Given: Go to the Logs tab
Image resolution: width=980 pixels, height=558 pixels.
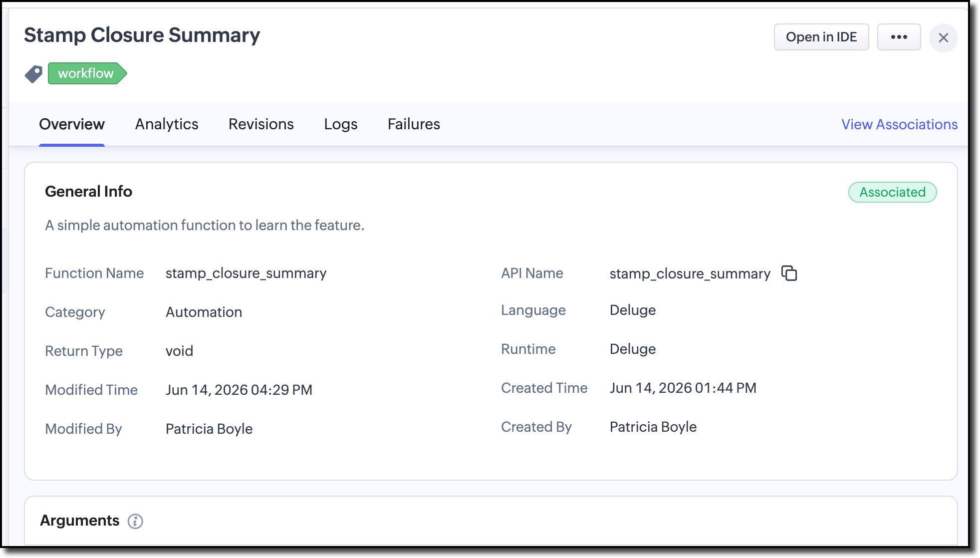Looking at the screenshot, I should (x=341, y=124).
